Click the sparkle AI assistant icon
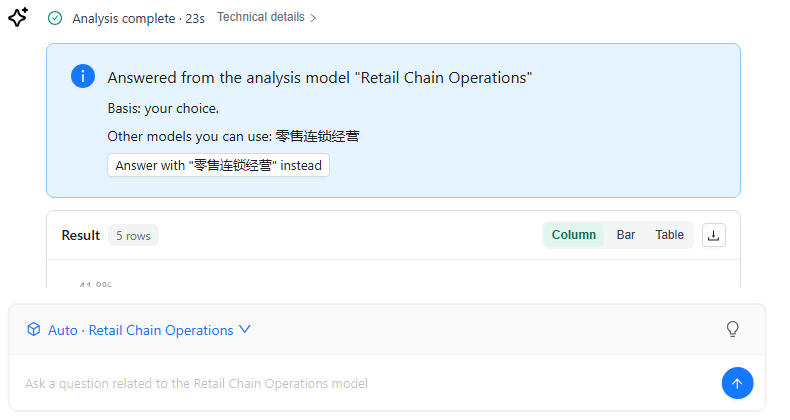 [x=18, y=17]
